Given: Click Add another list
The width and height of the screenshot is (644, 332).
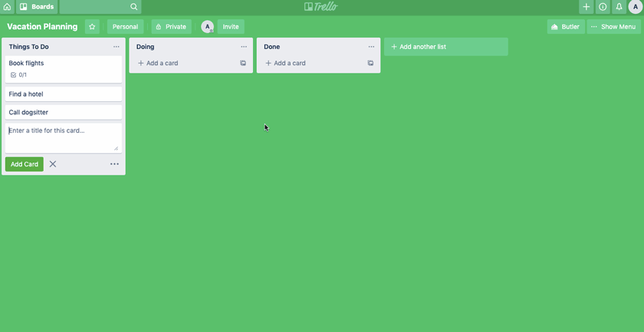Looking at the screenshot, I should (445, 47).
